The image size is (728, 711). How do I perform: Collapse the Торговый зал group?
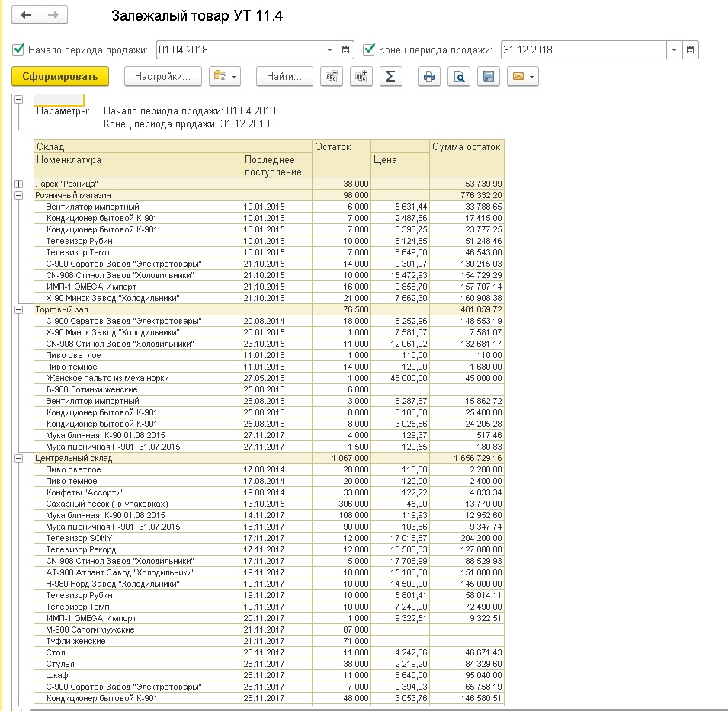pyautogui.click(x=18, y=309)
